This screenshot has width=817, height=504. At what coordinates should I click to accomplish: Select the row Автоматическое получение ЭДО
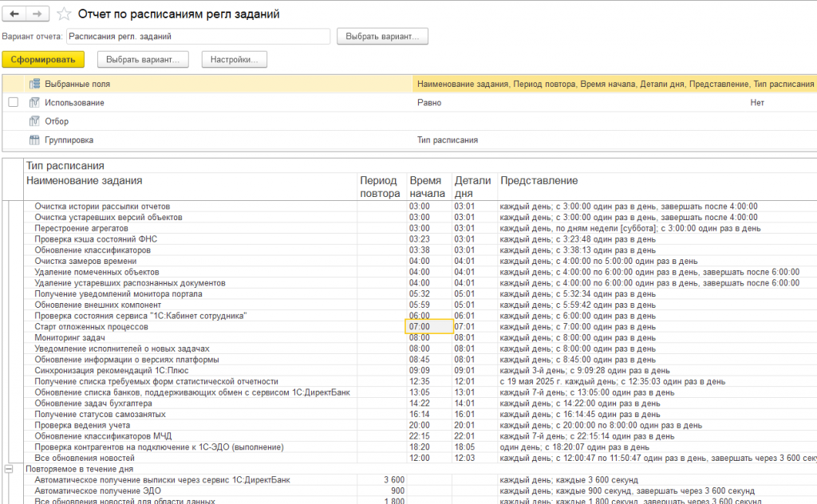[98, 491]
